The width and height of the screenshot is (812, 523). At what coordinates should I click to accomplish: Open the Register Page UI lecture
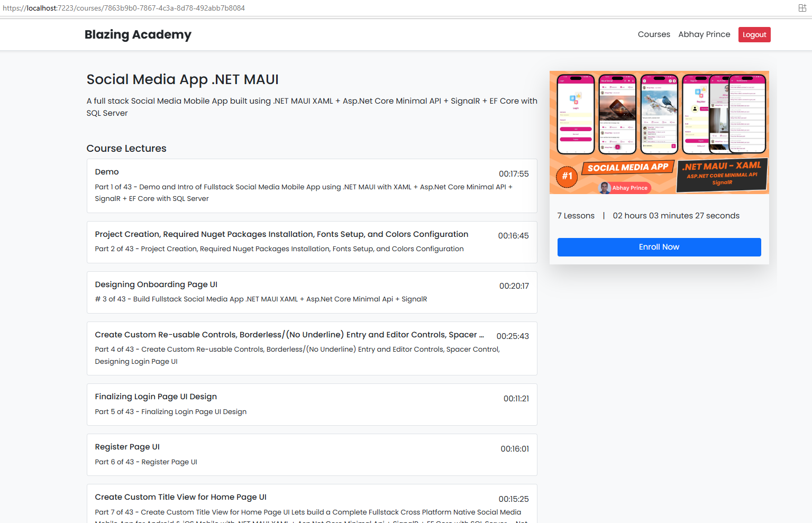click(x=312, y=454)
